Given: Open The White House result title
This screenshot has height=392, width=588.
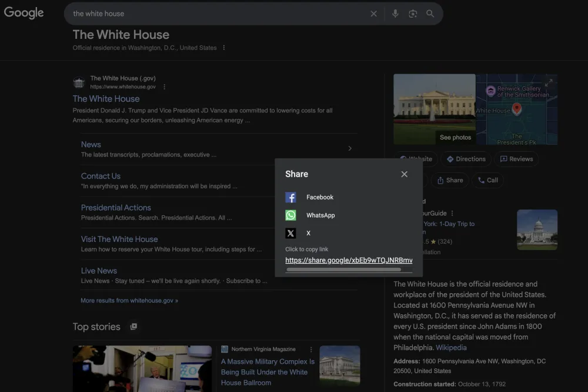Looking at the screenshot, I should click(x=106, y=99).
